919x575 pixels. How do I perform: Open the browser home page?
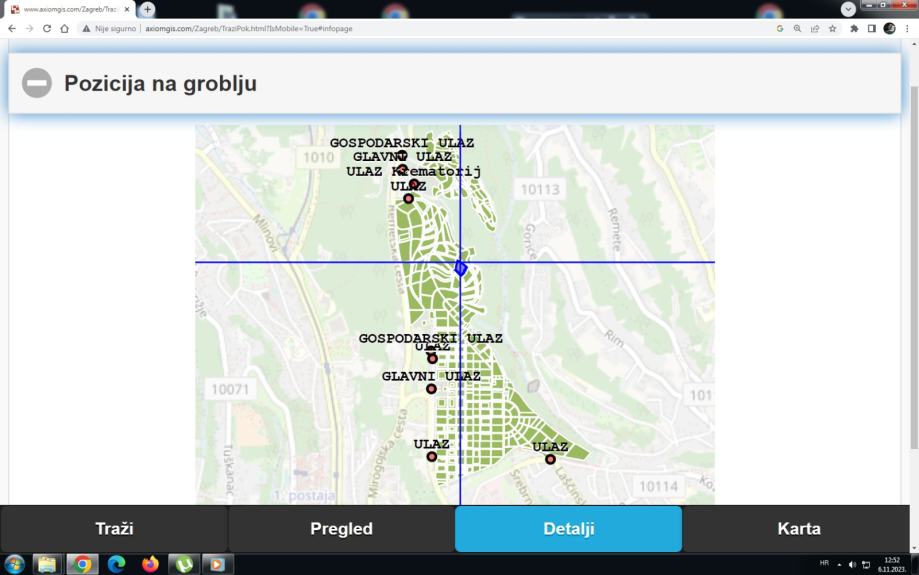64,28
